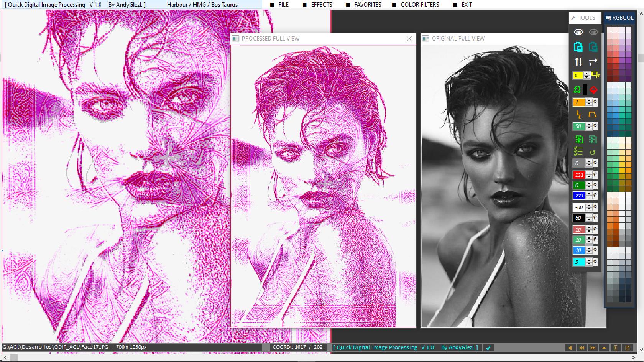Click the green headphones-shaped icon

pos(577,90)
